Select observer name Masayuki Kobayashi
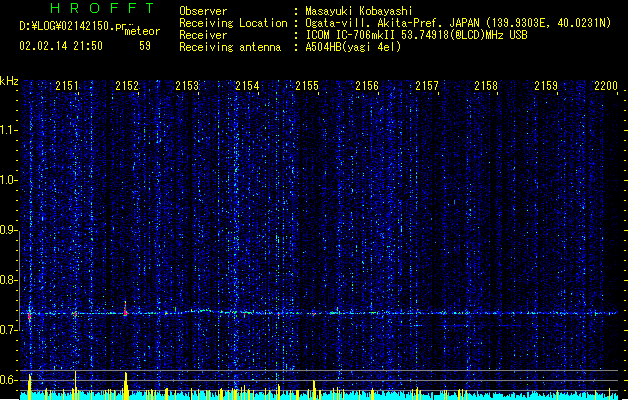Screen dimensions: 629x400 [359, 11]
